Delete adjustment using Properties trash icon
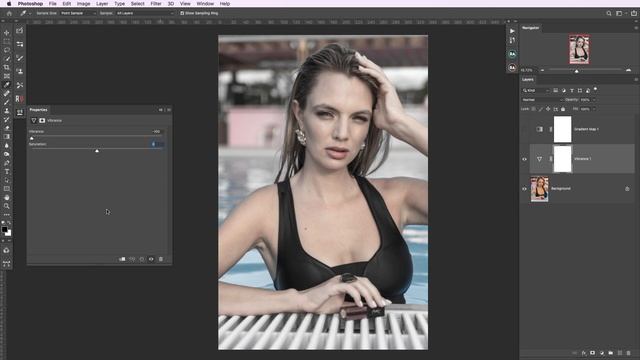 click(x=161, y=259)
